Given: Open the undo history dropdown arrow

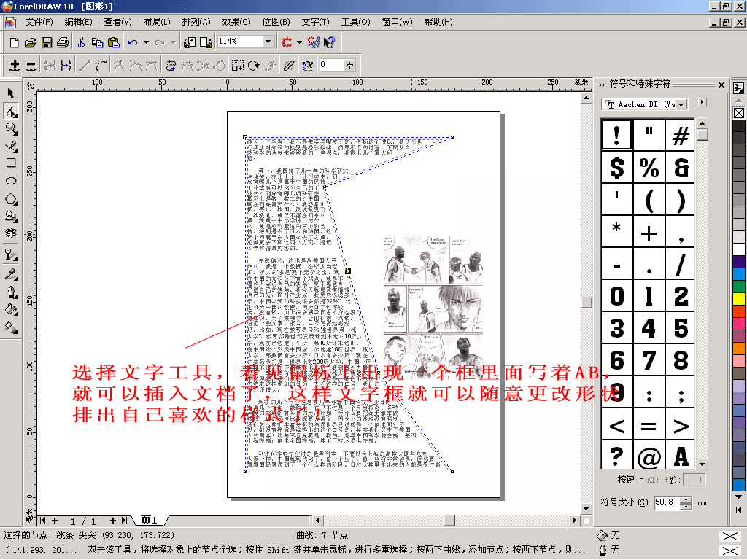Looking at the screenshot, I should coord(146,42).
